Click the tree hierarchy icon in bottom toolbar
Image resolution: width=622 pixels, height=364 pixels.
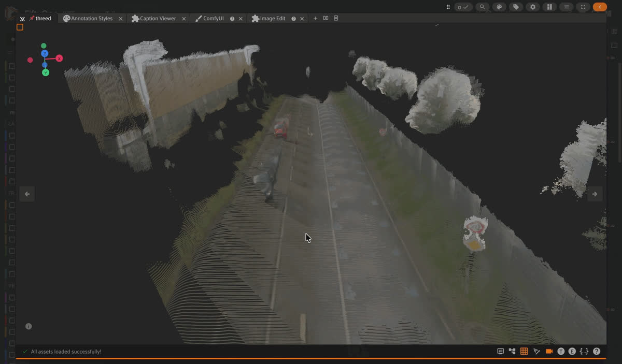point(512,351)
